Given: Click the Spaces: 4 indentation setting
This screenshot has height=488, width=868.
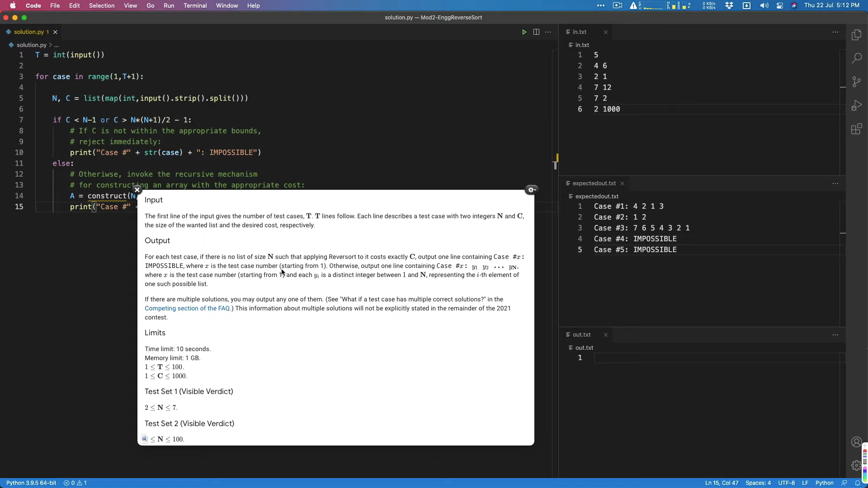Looking at the screenshot, I should pyautogui.click(x=758, y=483).
